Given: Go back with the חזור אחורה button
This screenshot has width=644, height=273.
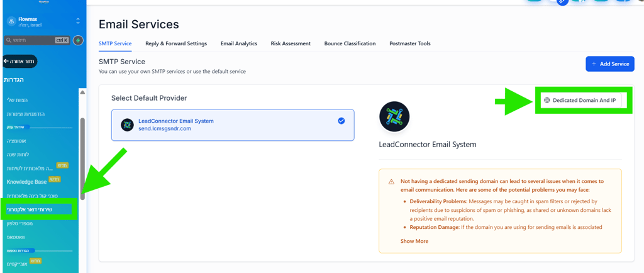Looking at the screenshot, I should pos(19,61).
